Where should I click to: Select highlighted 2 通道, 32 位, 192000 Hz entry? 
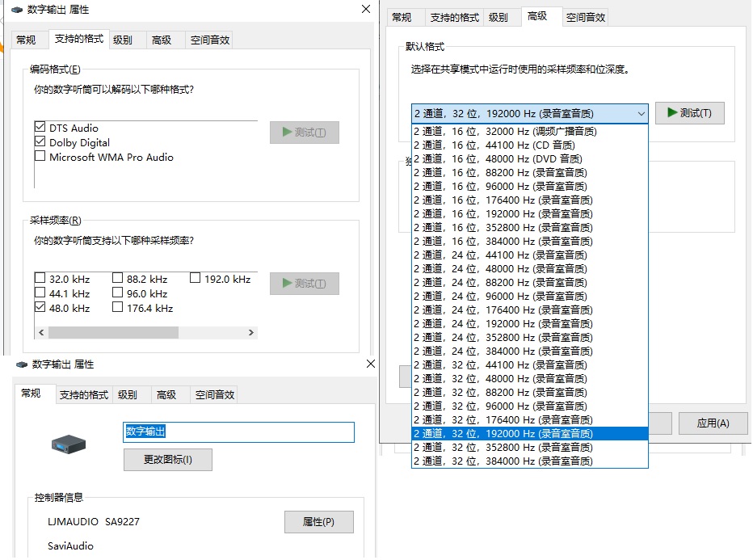click(530, 434)
